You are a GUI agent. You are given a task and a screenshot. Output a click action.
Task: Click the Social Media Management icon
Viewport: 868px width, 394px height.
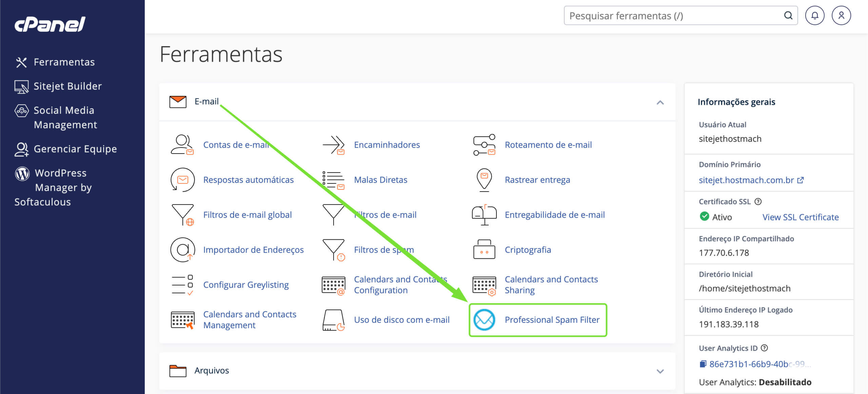click(21, 111)
